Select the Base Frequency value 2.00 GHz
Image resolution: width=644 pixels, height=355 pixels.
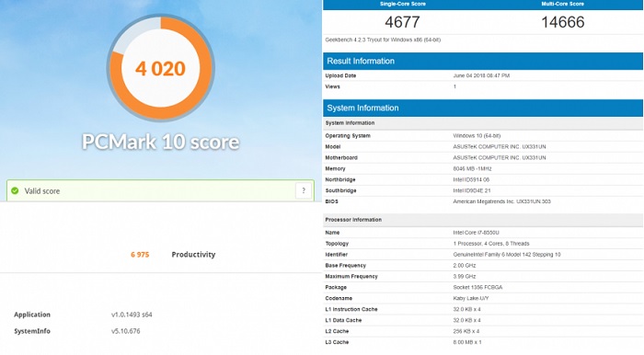(465, 266)
